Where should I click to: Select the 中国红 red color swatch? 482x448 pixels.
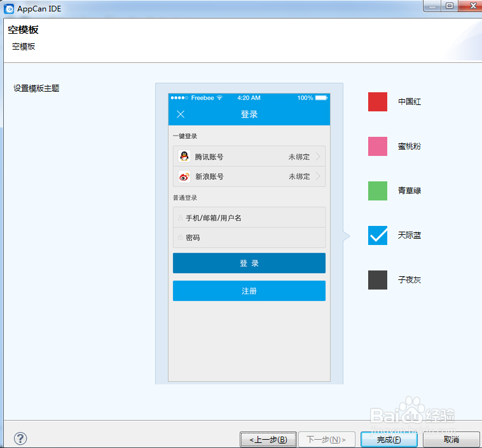[378, 102]
